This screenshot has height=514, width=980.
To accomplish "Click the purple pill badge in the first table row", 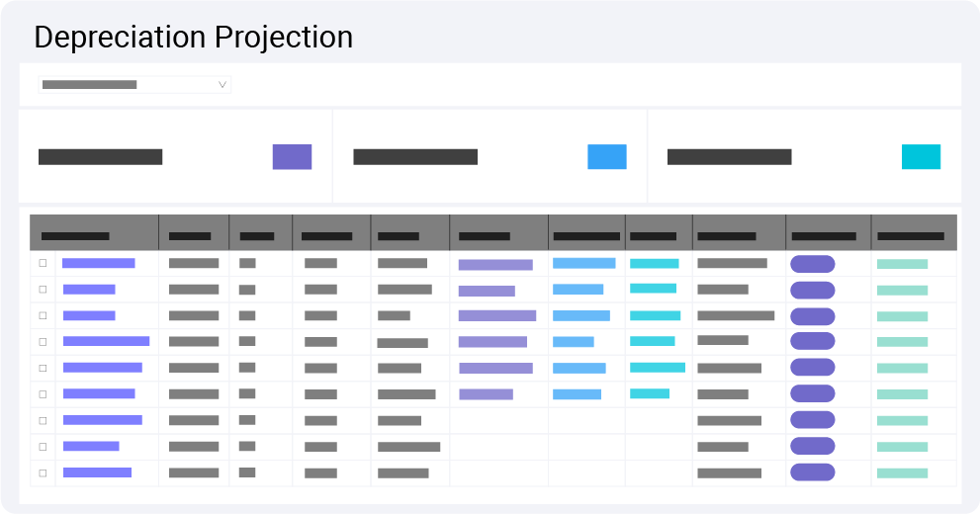I will click(x=813, y=264).
